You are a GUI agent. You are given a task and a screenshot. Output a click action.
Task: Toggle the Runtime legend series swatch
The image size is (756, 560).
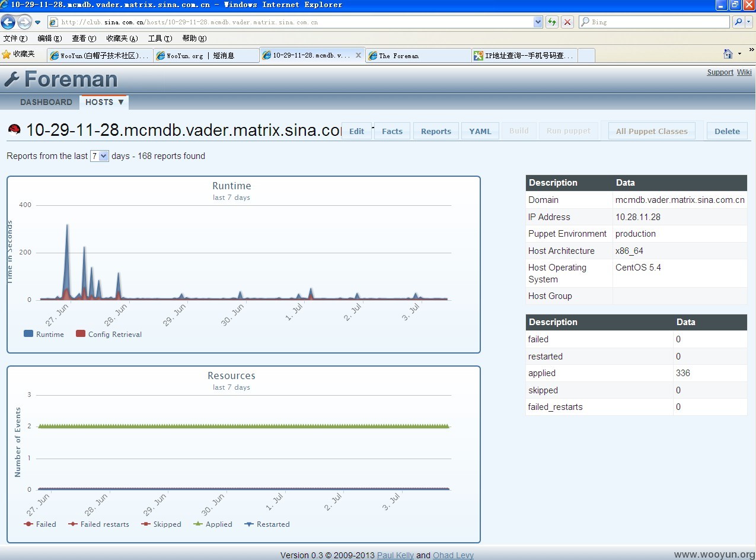pos(28,334)
